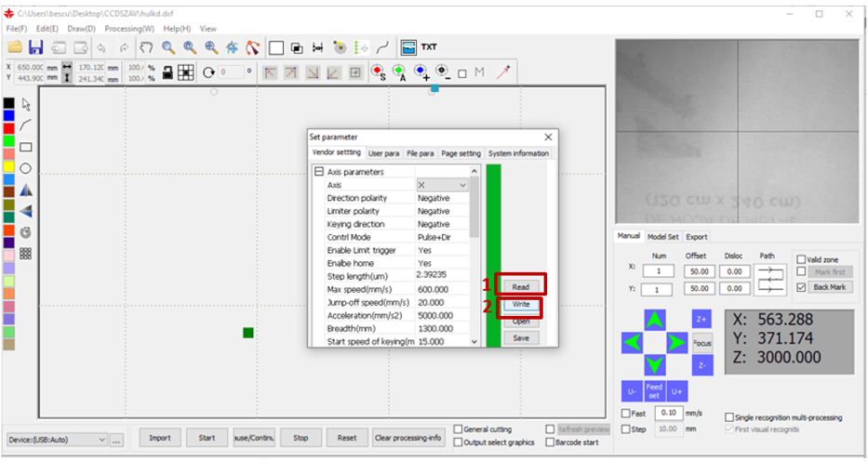Open the Processing(W) menu
This screenshot has height=461, width=868.
[129, 28]
